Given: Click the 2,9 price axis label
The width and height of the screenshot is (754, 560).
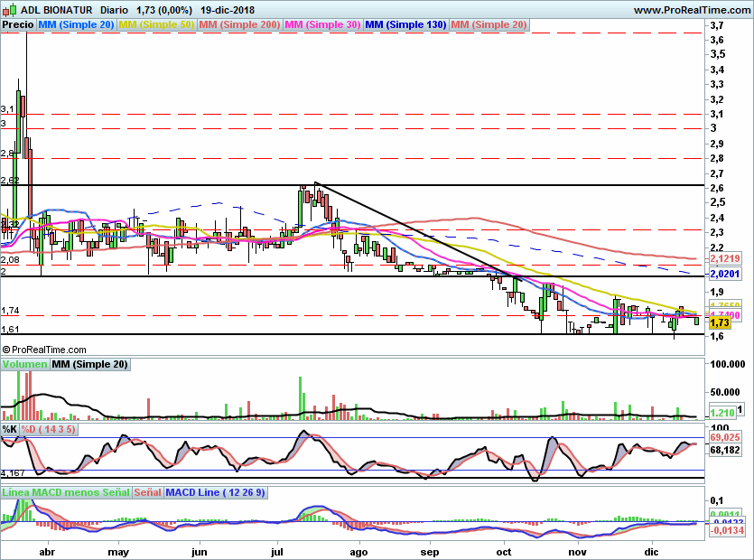Looking at the screenshot, I should coord(718,144).
